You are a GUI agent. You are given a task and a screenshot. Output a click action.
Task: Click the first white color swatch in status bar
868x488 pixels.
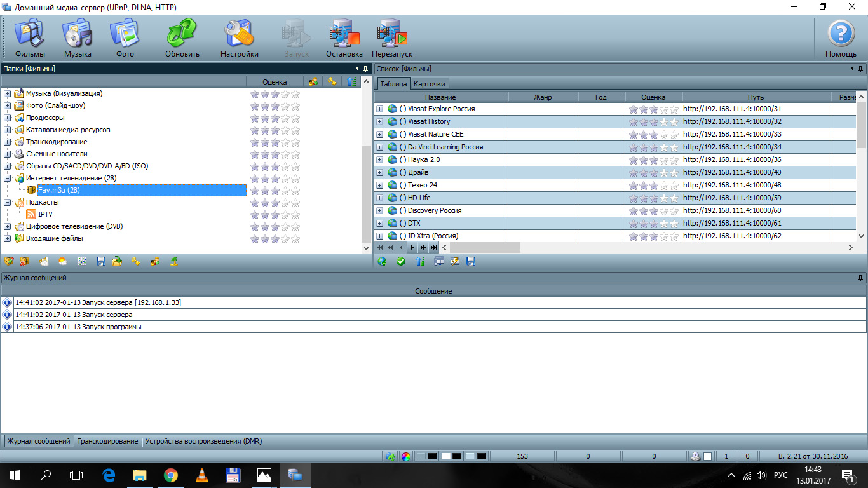(x=446, y=456)
